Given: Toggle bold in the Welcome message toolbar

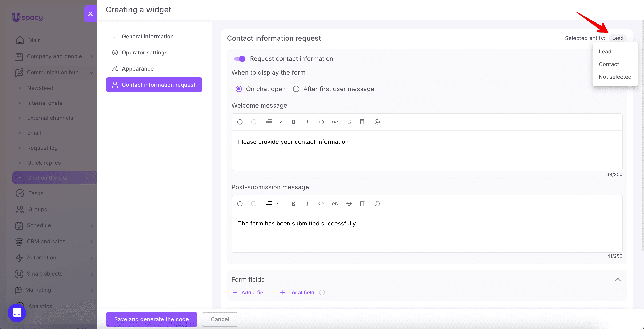Looking at the screenshot, I should [293, 122].
